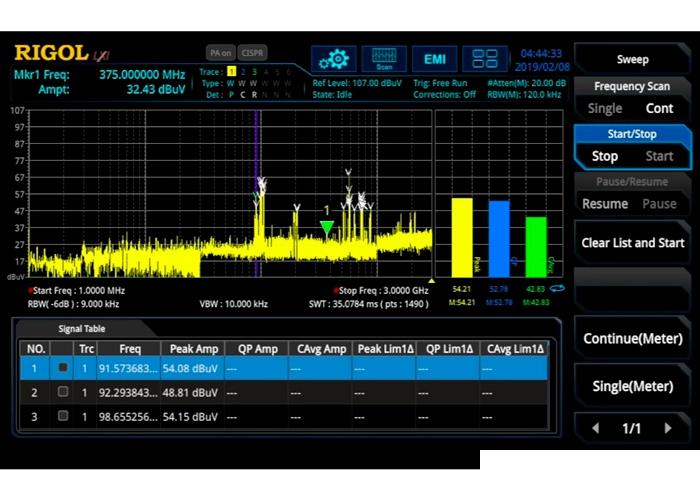Select trace 1 in Trace selector
The height and width of the screenshot is (500, 700).
point(231,72)
